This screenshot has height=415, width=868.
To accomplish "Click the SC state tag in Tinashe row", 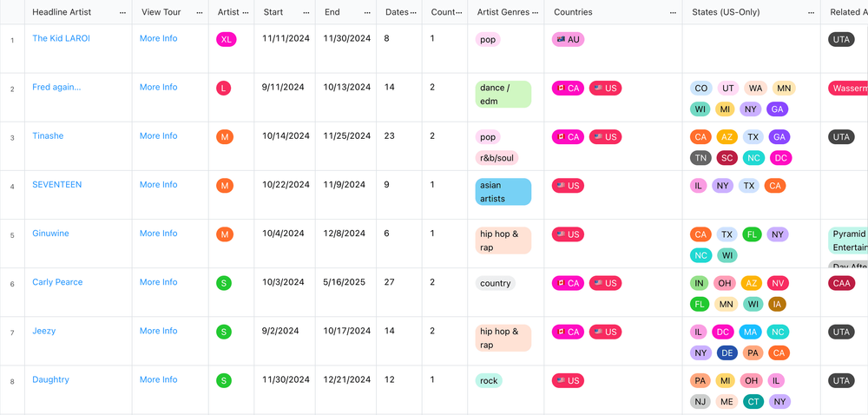I will 727,158.
